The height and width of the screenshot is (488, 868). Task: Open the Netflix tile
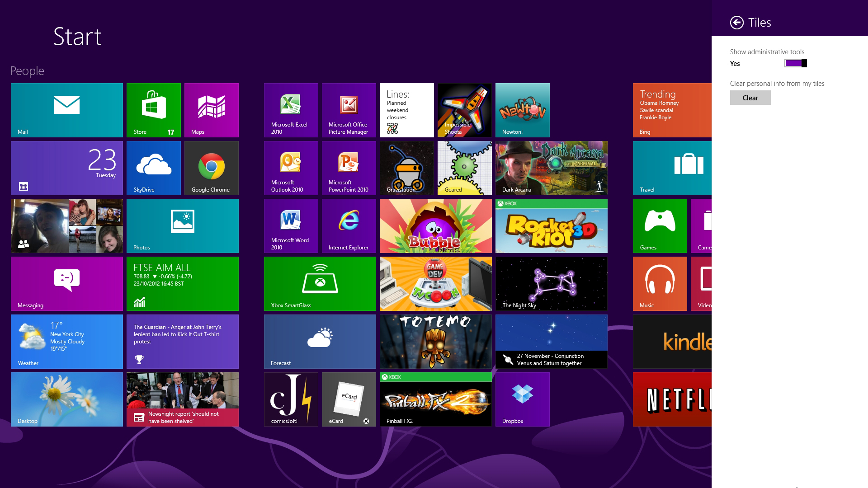(672, 399)
